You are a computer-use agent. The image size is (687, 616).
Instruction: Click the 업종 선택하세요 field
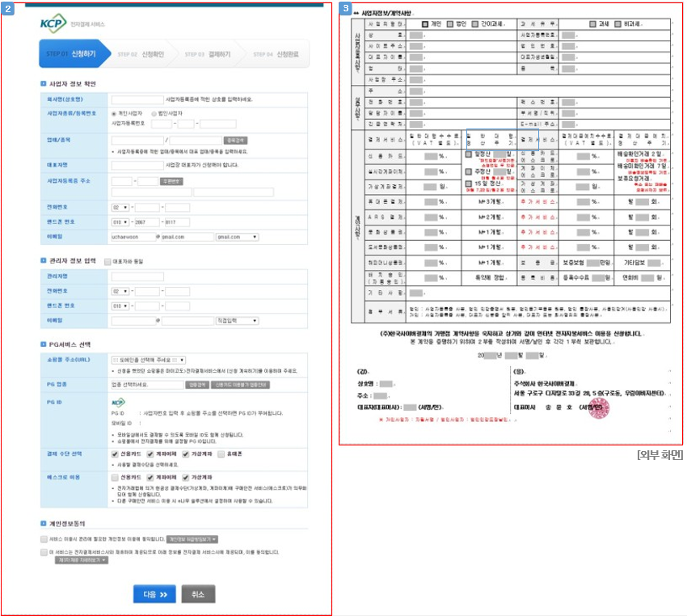point(148,385)
